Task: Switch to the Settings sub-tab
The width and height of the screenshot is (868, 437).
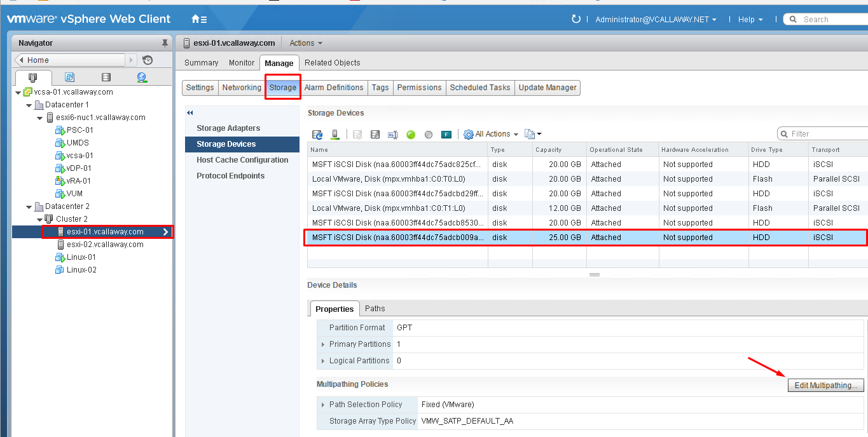Action: [200, 88]
